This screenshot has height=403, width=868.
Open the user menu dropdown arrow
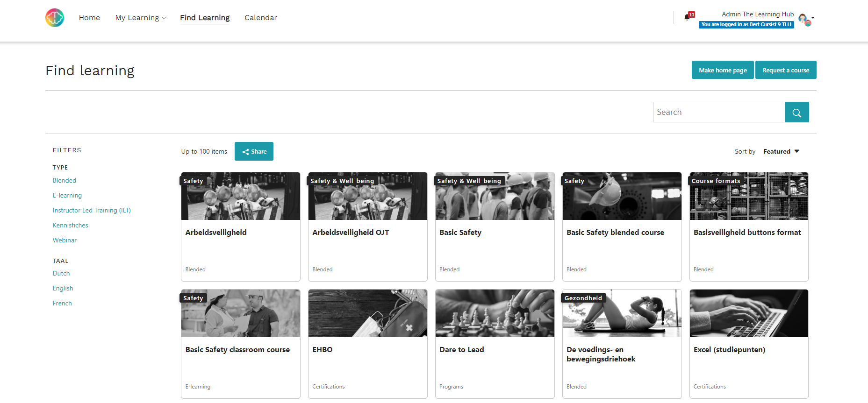(x=813, y=18)
